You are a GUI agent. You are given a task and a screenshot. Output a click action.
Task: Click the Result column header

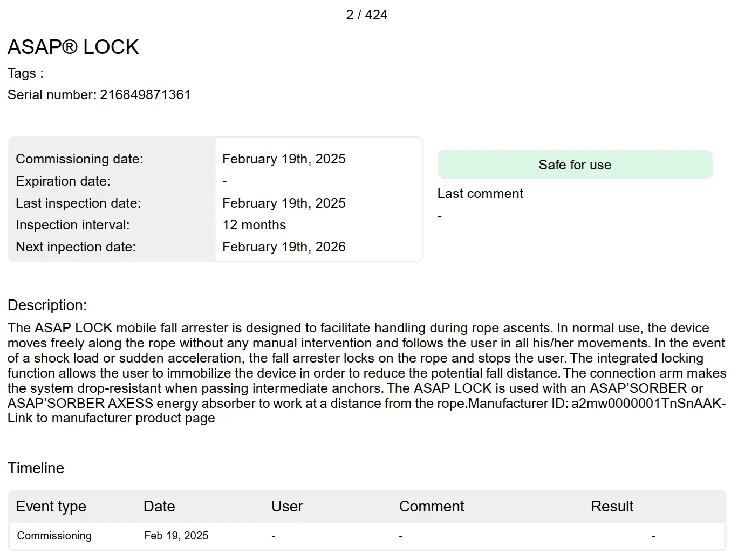(612, 507)
